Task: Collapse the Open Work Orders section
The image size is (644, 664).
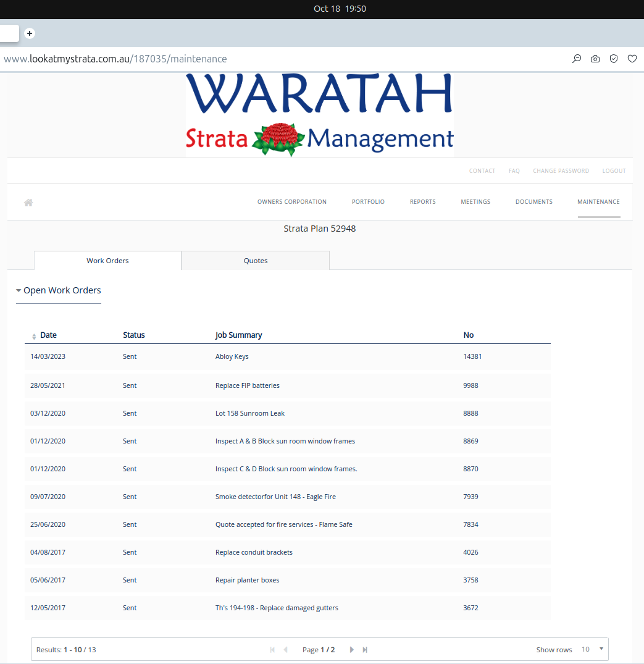Action: [59, 290]
